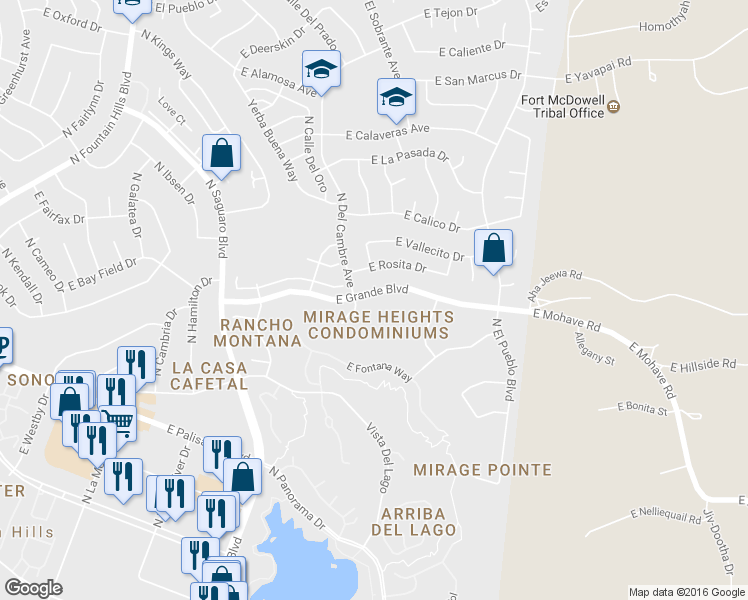
Task: Click the LA CASA CAFETAL label
Action: coord(209,376)
